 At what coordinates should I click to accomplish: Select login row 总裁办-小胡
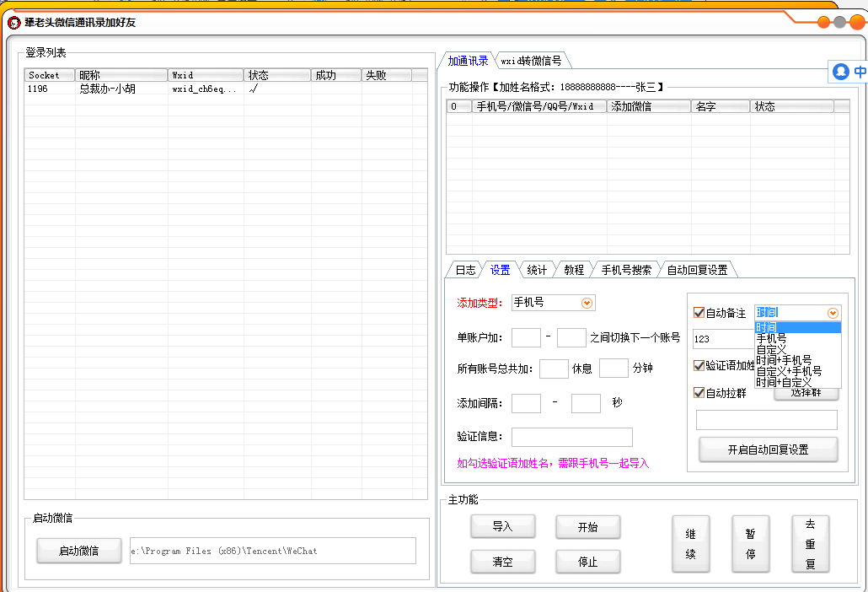pyautogui.click(x=226, y=89)
